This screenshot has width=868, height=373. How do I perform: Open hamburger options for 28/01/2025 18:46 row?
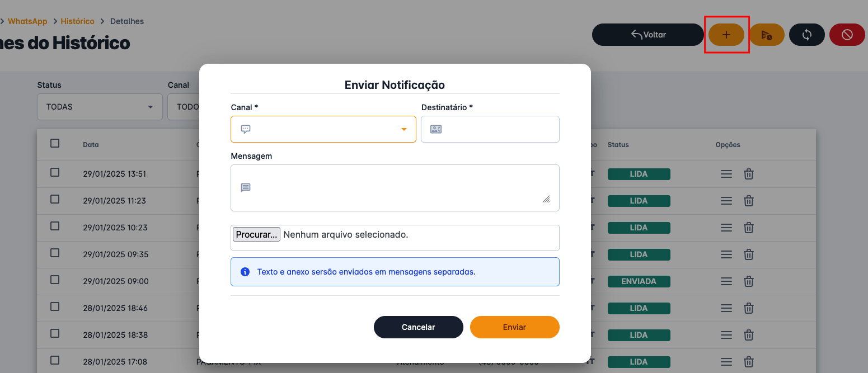(726, 308)
